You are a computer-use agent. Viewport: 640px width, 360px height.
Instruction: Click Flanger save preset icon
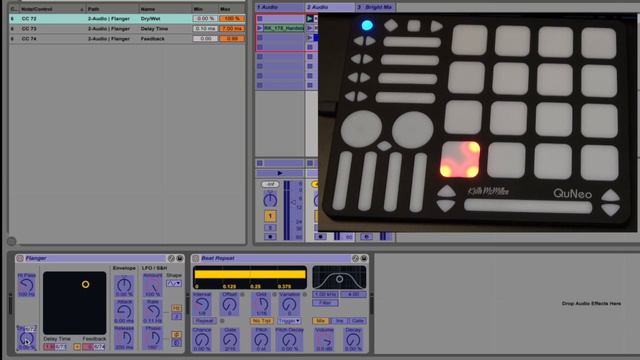pos(180,258)
